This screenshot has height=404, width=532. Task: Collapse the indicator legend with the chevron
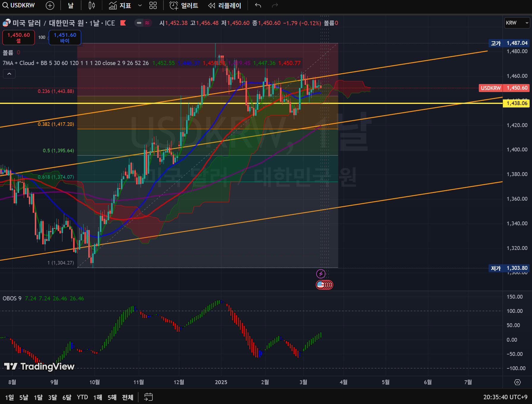click(x=9, y=74)
